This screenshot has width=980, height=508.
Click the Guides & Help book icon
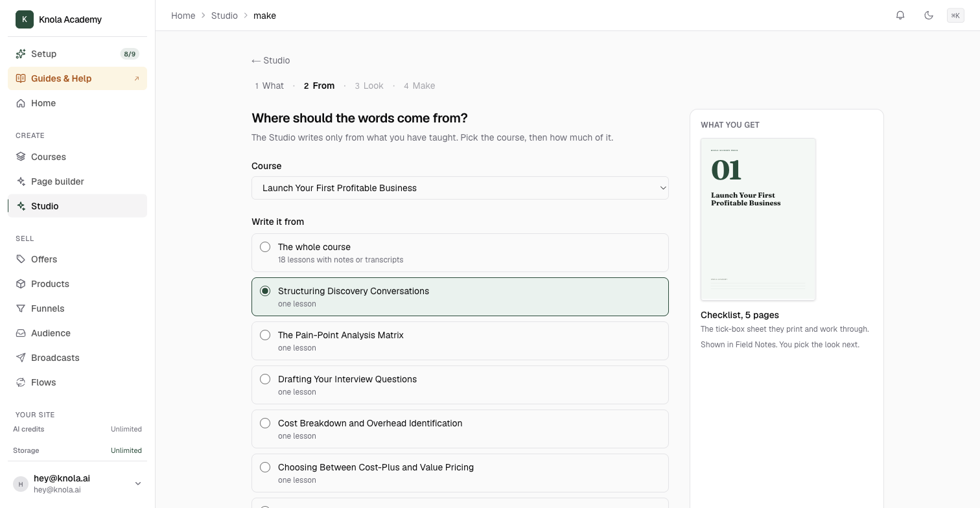tap(21, 78)
